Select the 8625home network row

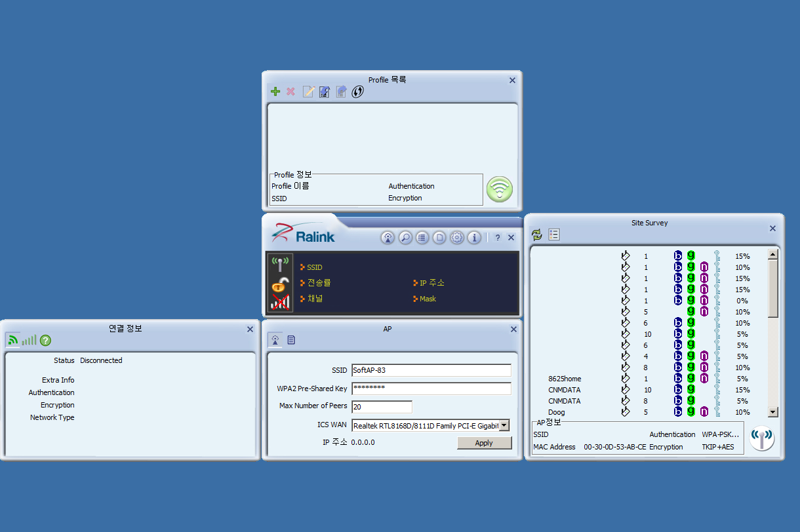648,379
